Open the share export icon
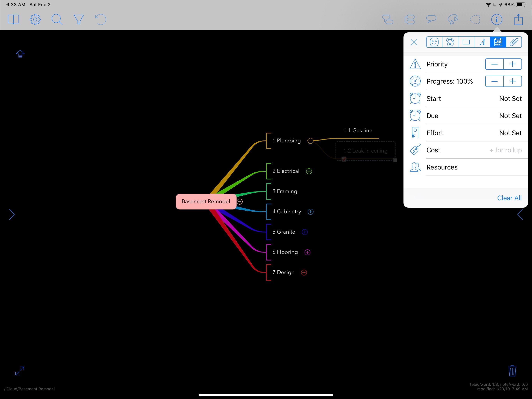 tap(519, 19)
